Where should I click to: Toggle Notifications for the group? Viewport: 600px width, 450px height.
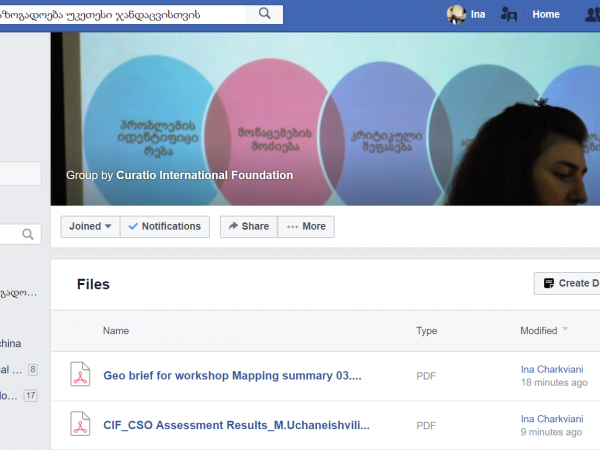[165, 227]
